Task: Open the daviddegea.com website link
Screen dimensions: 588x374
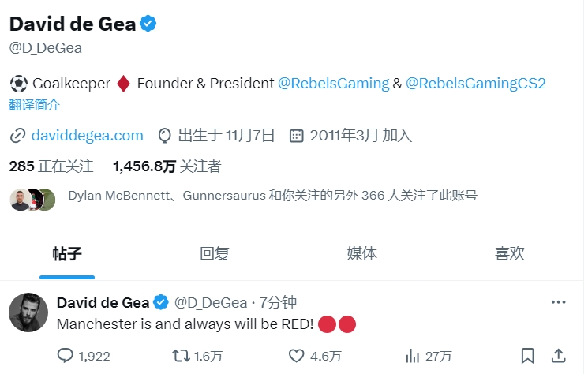Action: pyautogui.click(x=87, y=135)
